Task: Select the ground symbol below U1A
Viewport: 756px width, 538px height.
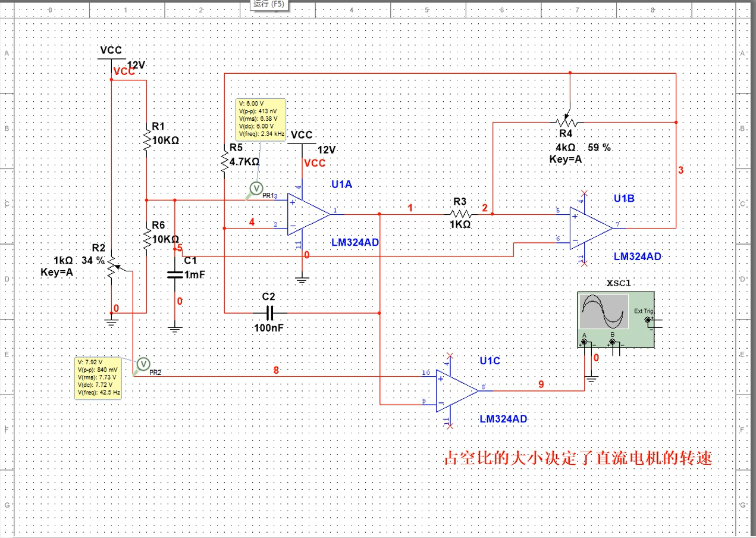Action: [302, 279]
